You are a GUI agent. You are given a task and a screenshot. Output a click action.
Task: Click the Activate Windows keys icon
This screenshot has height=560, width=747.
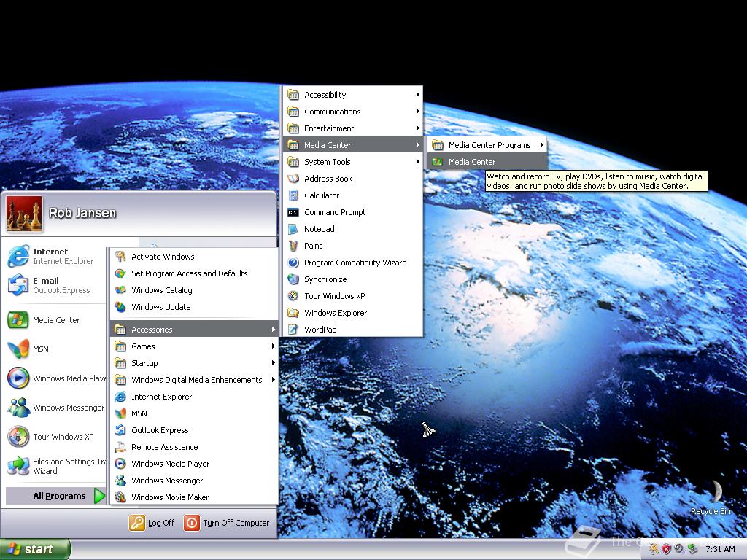120,257
